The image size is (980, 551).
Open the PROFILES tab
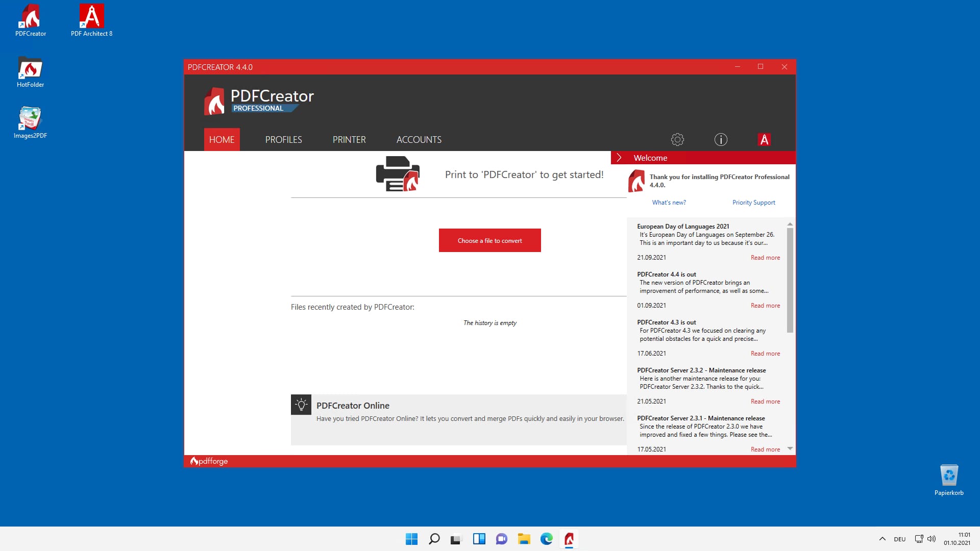[x=283, y=139]
